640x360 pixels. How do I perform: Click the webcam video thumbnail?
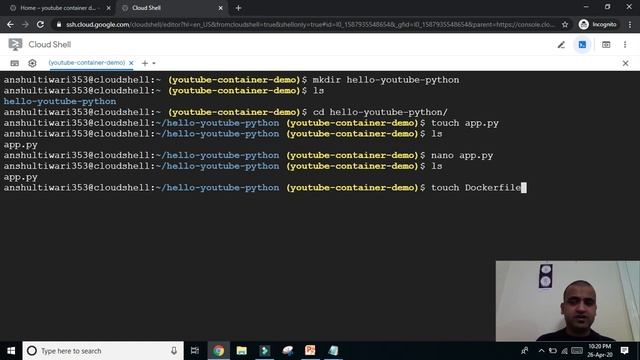568,301
